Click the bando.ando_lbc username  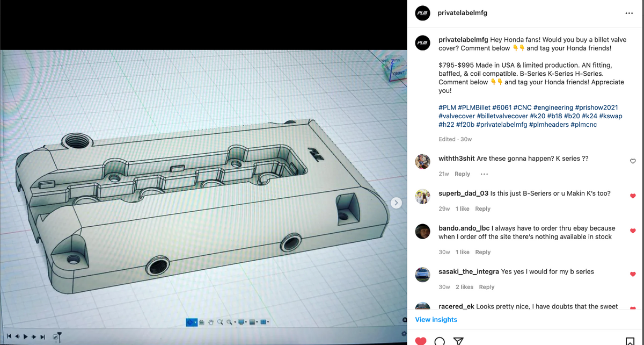tap(464, 228)
